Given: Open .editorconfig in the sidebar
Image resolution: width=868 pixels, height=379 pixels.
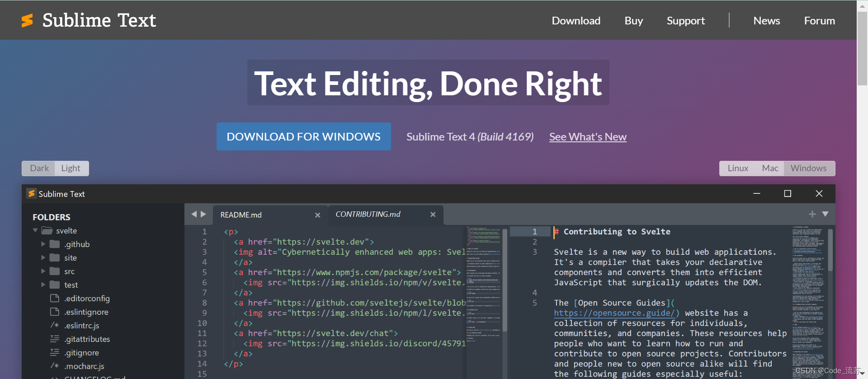Looking at the screenshot, I should click(x=87, y=298).
